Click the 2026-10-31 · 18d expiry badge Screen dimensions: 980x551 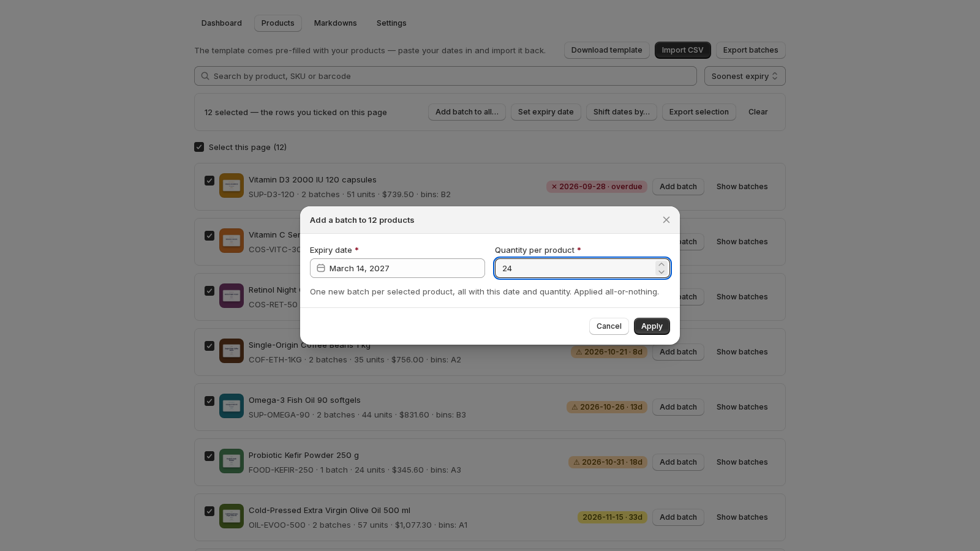(608, 462)
